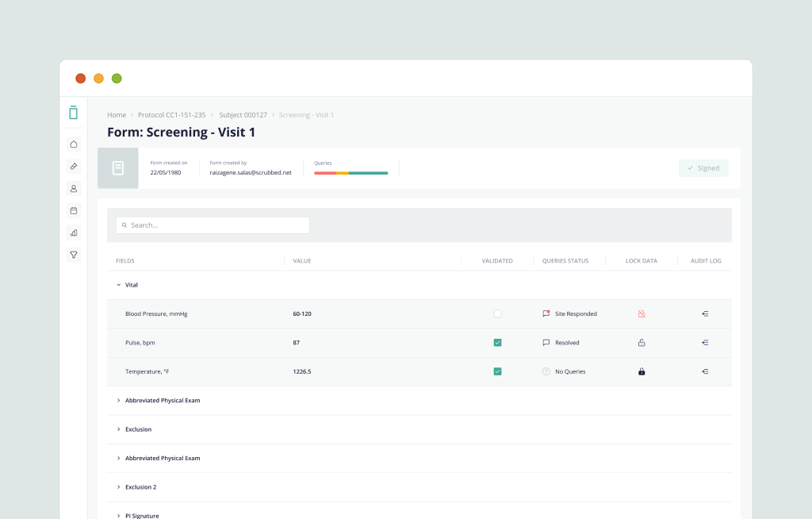The height and width of the screenshot is (519, 812).
Task: Click the AUDIT LOG column header
Action: (705, 261)
